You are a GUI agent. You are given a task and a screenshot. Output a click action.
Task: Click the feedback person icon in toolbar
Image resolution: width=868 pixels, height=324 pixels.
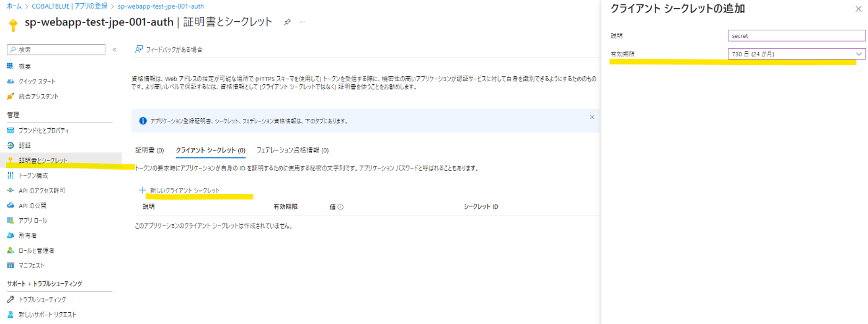coord(139,50)
